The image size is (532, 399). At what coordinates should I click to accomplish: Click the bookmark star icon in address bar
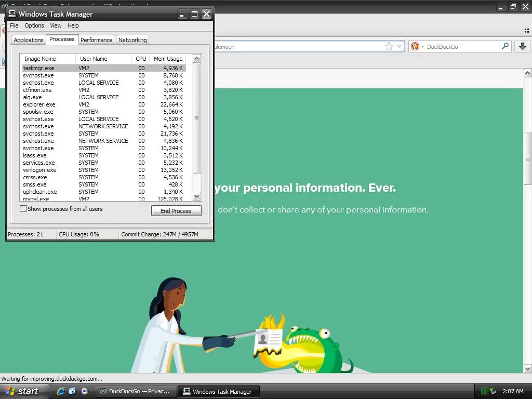pyautogui.click(x=389, y=46)
